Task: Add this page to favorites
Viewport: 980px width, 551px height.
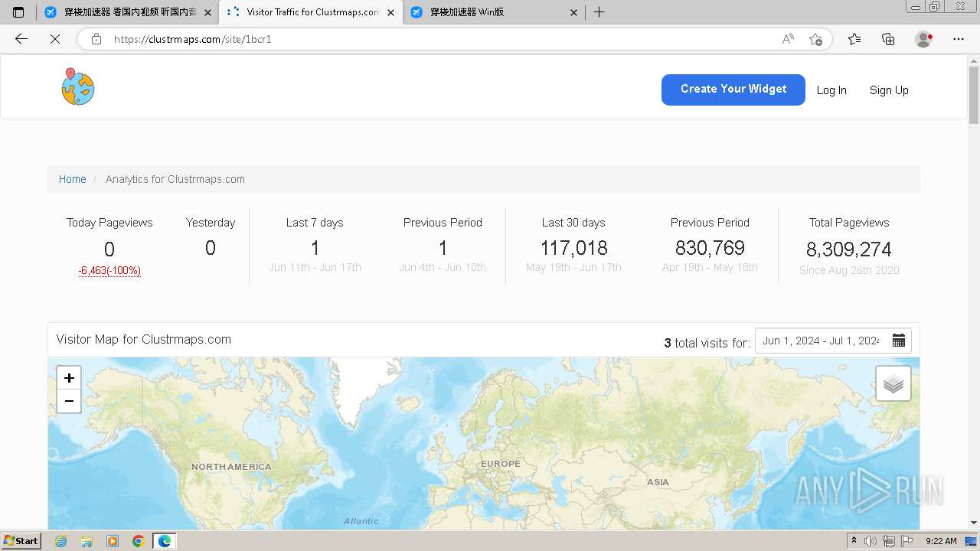Action: [815, 39]
